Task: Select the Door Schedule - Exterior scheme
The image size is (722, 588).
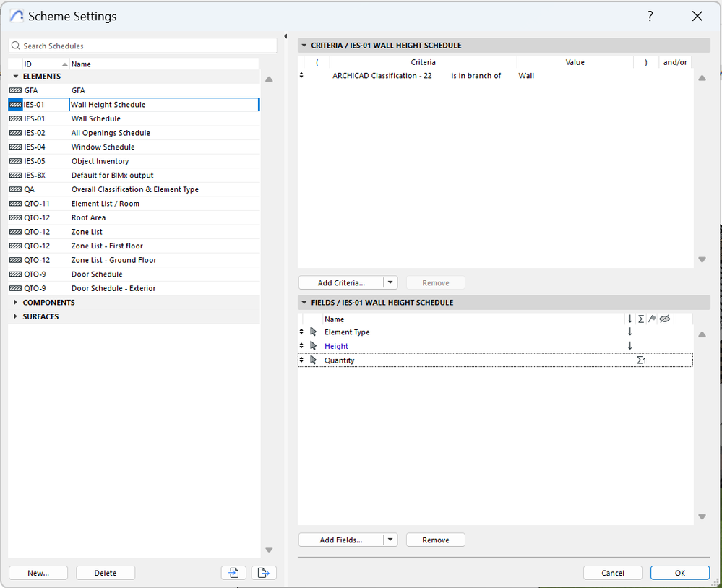Action: [113, 288]
